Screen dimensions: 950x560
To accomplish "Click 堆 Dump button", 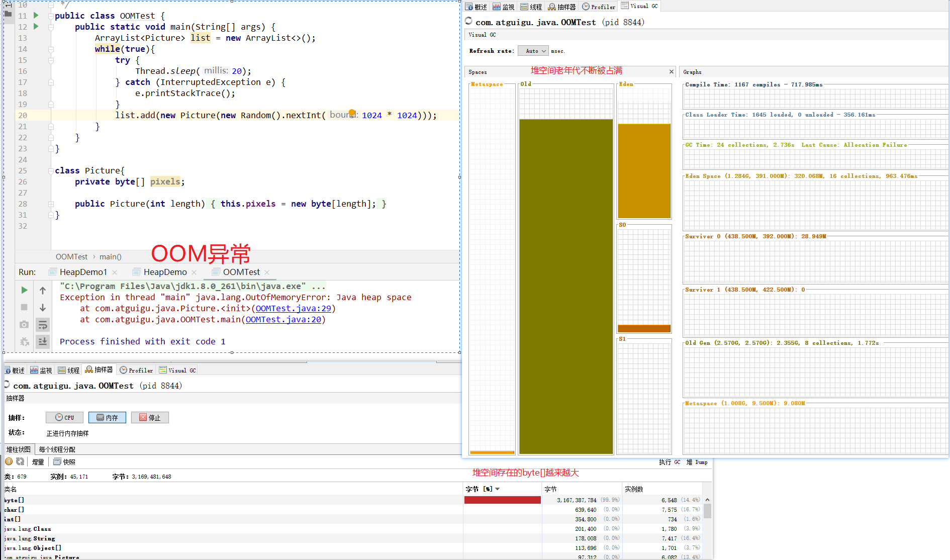I will (697, 462).
